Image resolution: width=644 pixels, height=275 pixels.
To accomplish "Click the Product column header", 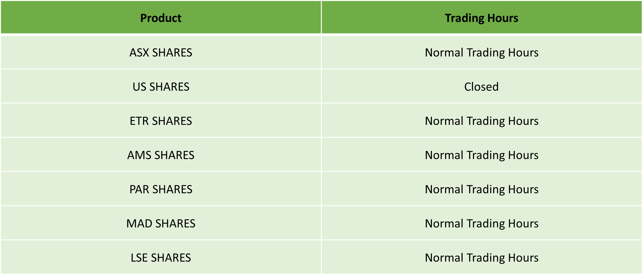I will (x=161, y=17).
